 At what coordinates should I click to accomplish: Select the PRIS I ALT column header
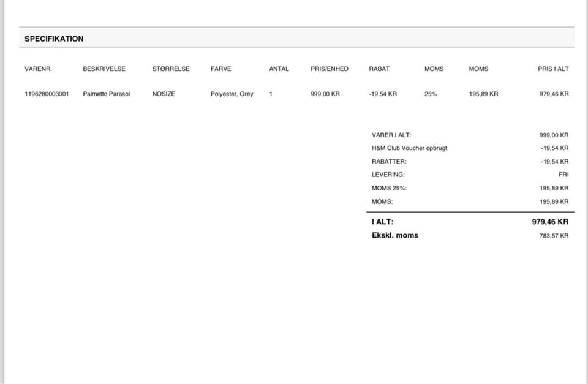553,69
